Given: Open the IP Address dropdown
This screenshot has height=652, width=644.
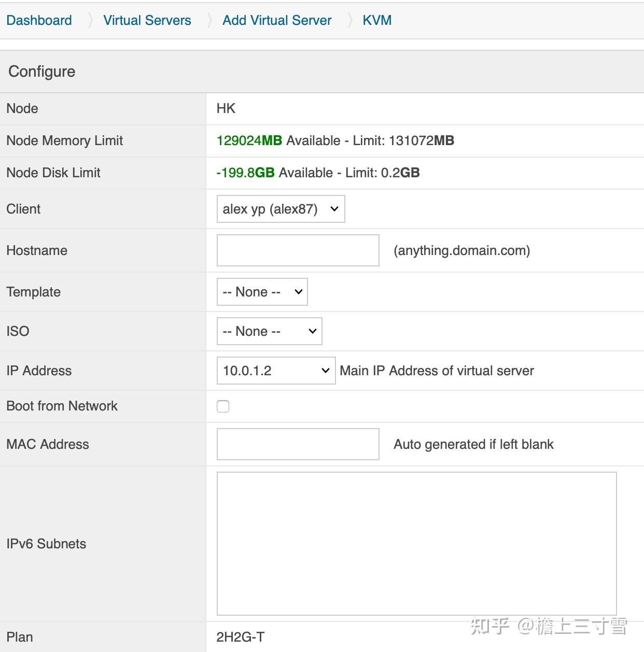Looking at the screenshot, I should (x=275, y=371).
